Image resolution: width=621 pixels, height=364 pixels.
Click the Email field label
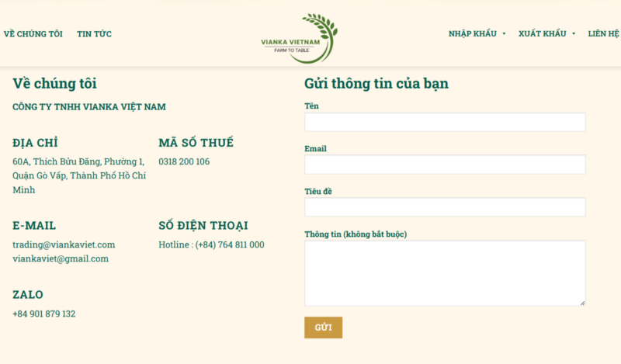315,148
